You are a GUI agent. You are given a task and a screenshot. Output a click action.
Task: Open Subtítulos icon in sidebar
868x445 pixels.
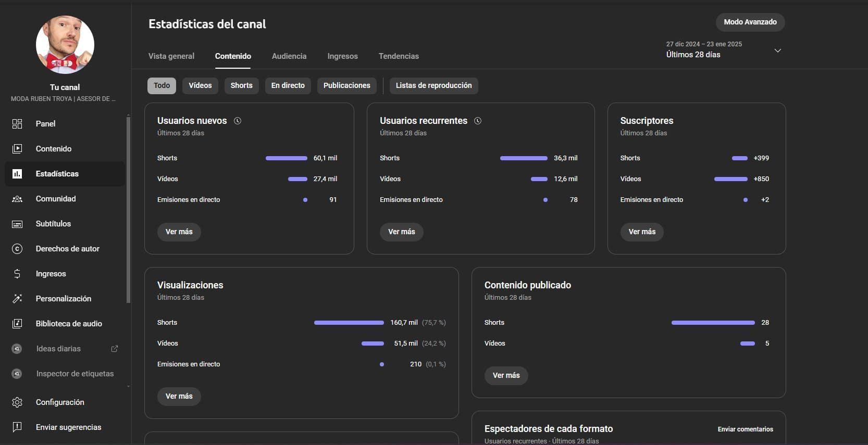[17, 224]
